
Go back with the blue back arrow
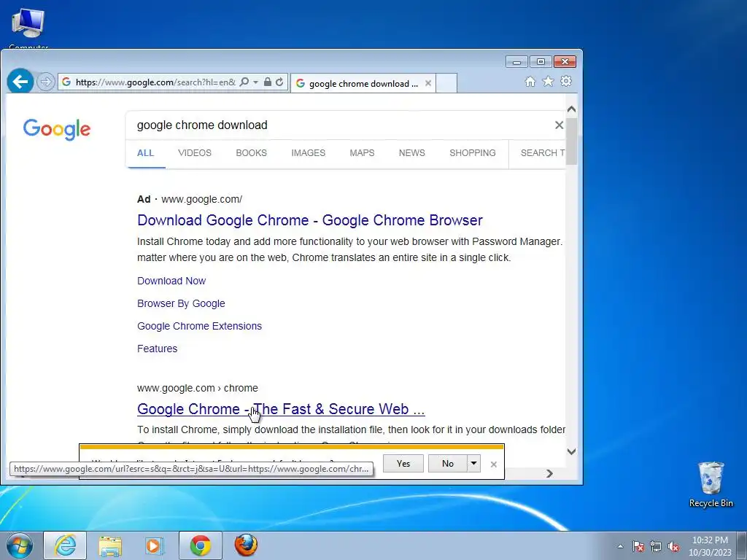(x=20, y=82)
